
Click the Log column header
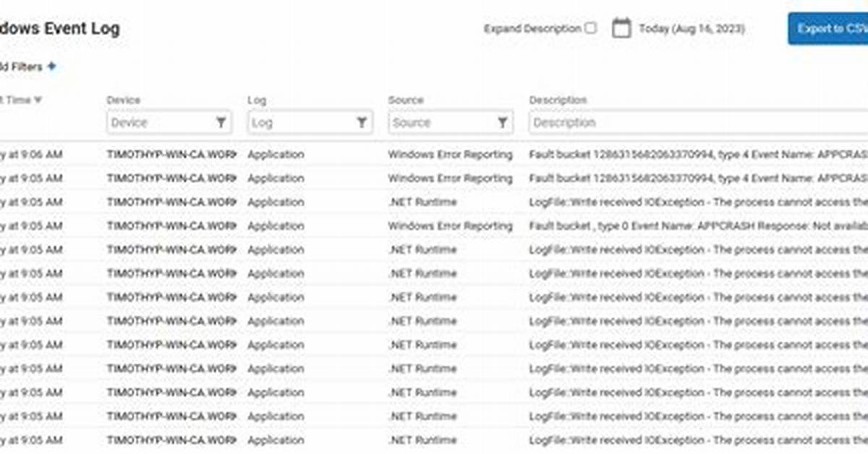pyautogui.click(x=257, y=100)
